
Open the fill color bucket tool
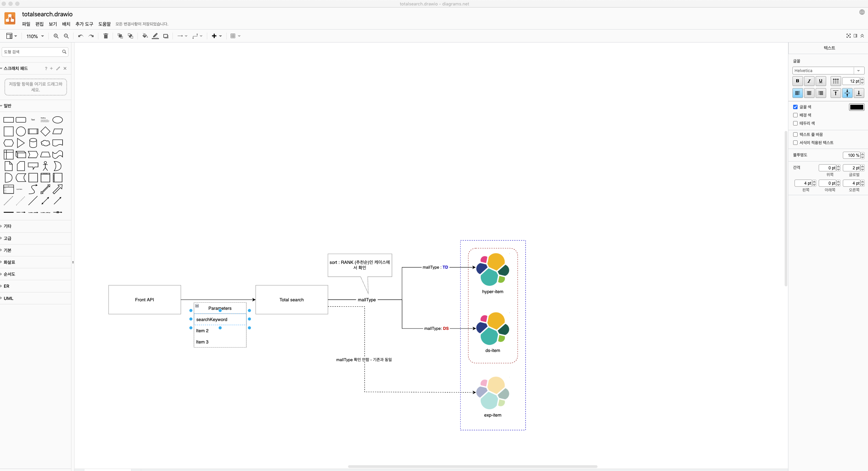145,36
